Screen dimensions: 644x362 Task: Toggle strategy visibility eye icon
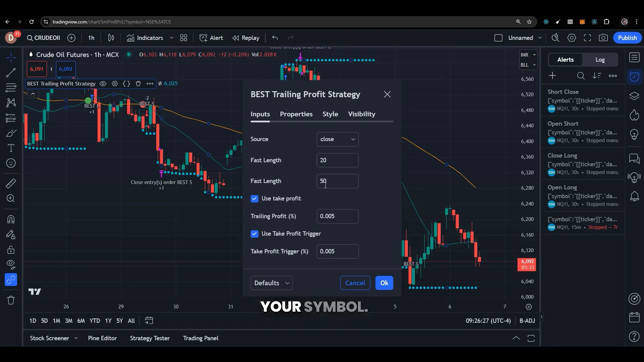pyautogui.click(x=103, y=84)
